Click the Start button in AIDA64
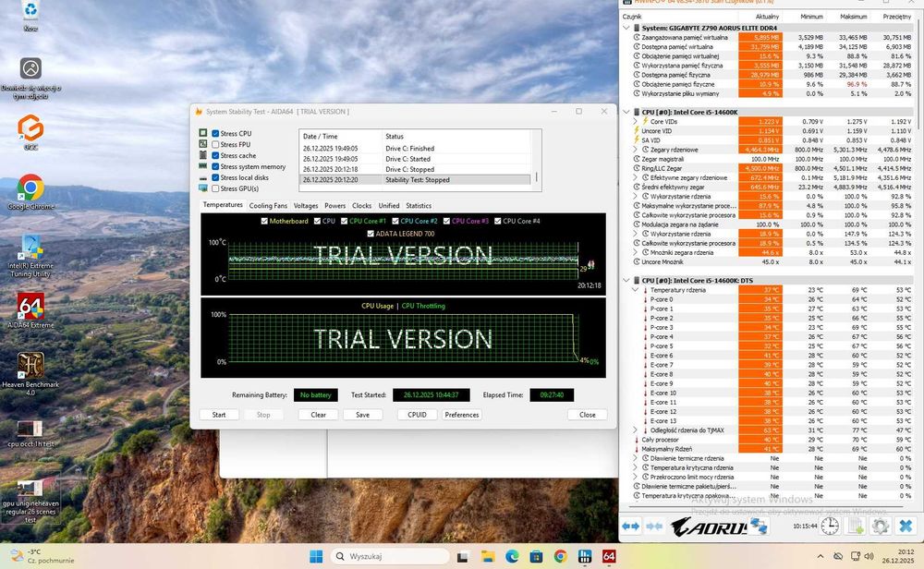 [x=219, y=415]
